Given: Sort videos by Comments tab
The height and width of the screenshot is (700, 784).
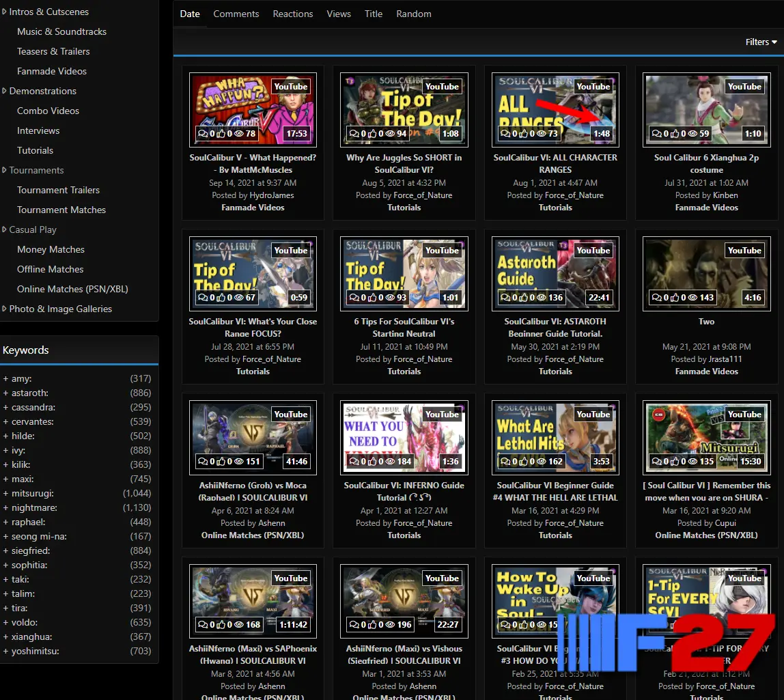Looking at the screenshot, I should (x=236, y=14).
